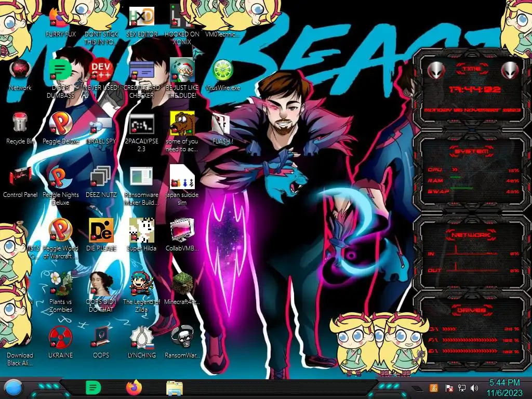The image size is (532, 399).
Task: Open Ransomware Maker Build... icon
Action: pyautogui.click(x=142, y=186)
